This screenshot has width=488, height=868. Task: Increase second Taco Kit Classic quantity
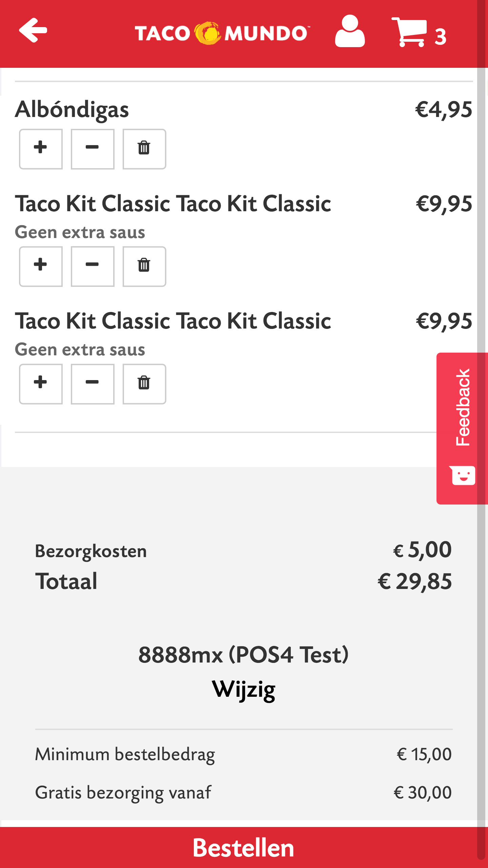pyautogui.click(x=41, y=384)
